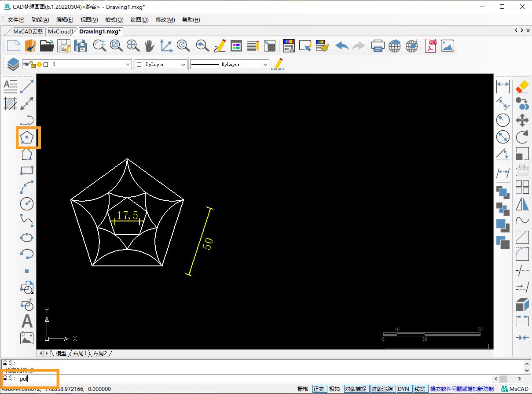Open the 绘图(D) menu

(139, 19)
